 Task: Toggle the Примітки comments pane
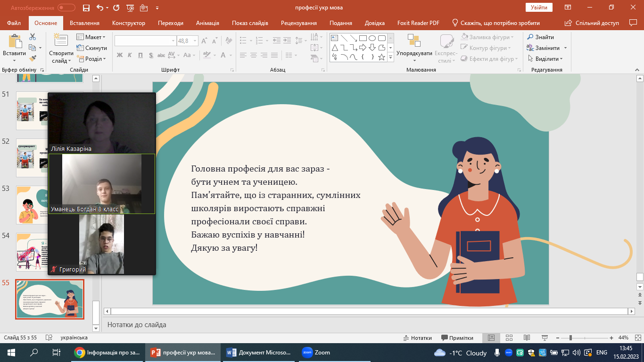(x=457, y=338)
